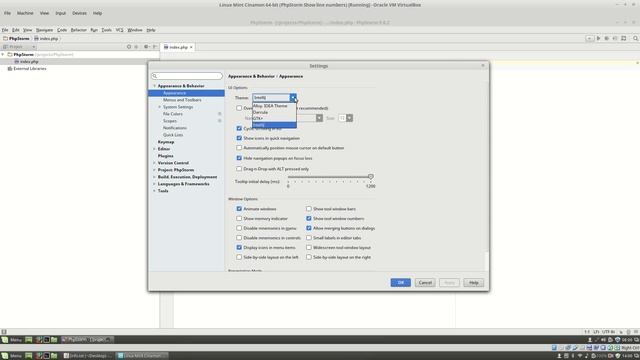Click the Settings search input field
Viewport: 640px width, 360px height.
pos(187,76)
